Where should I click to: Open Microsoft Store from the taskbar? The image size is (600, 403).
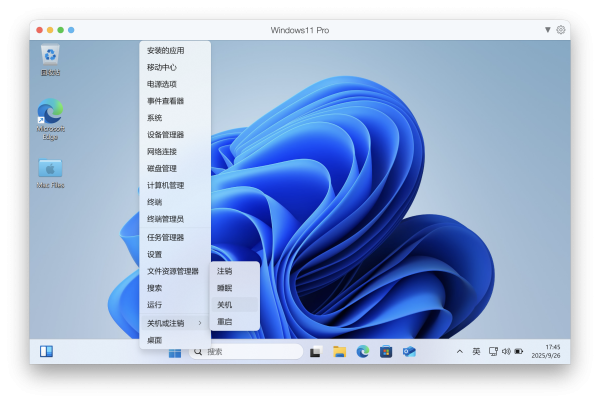click(385, 352)
